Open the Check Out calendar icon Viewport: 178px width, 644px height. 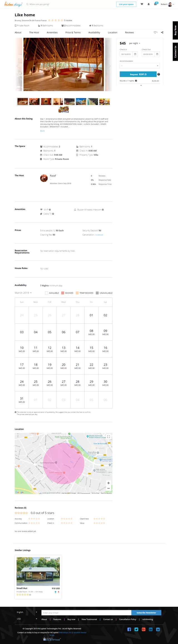[157, 54]
